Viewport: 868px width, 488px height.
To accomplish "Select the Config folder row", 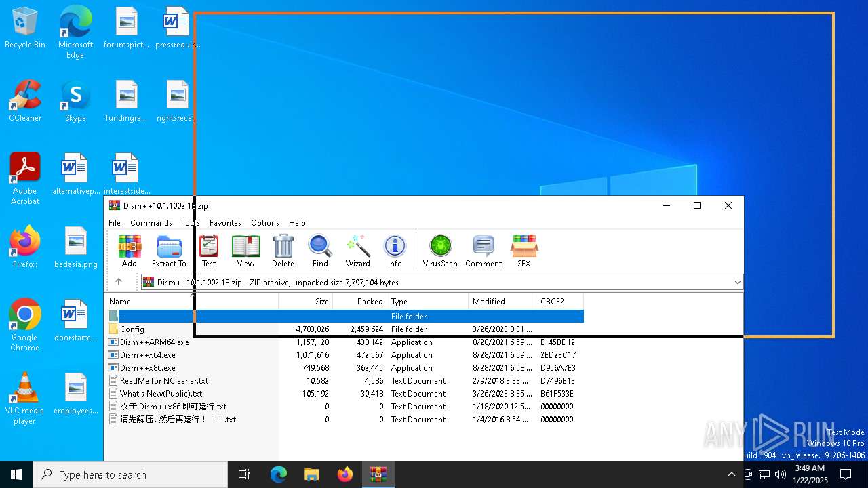I will (x=344, y=329).
